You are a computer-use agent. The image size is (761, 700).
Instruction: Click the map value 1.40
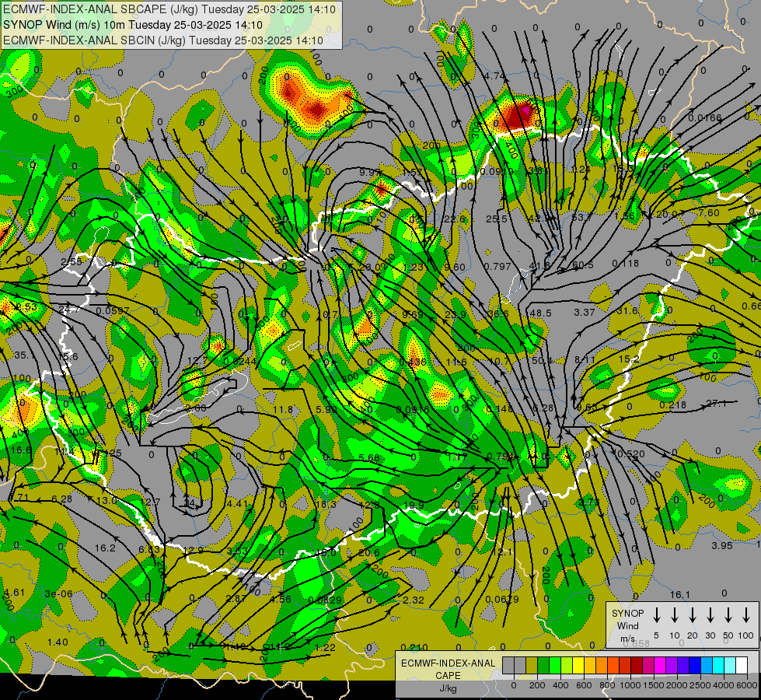[58, 642]
